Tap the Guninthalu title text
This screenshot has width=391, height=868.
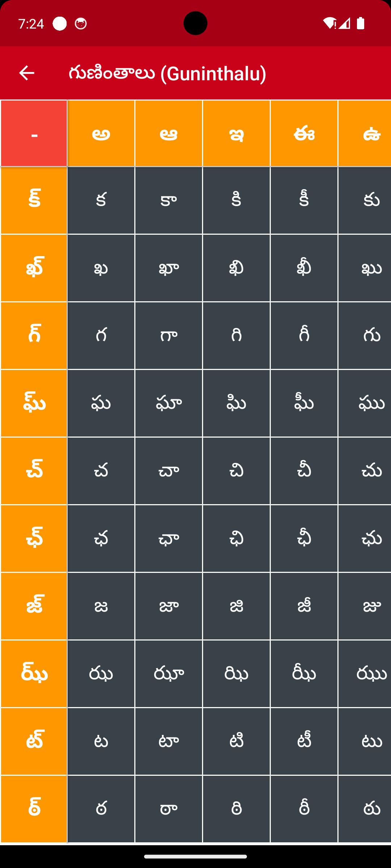167,73
